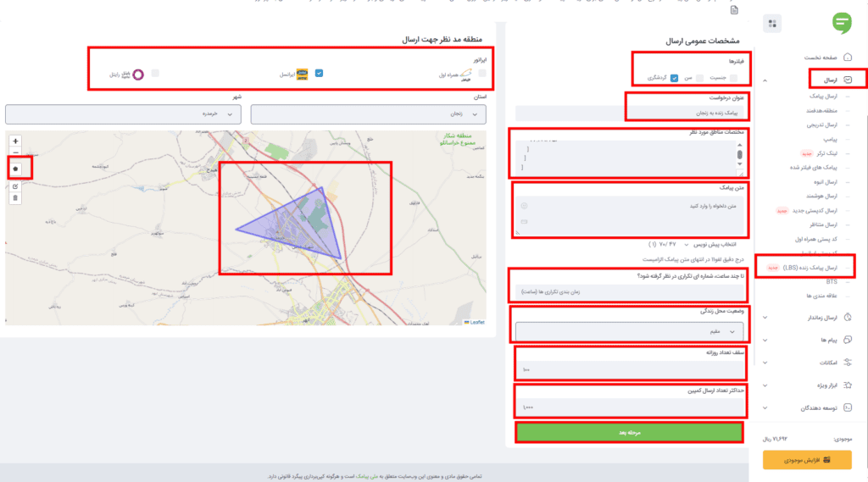Open ارسال تدریجی menu item
This screenshot has width=868, height=482.
[822, 125]
